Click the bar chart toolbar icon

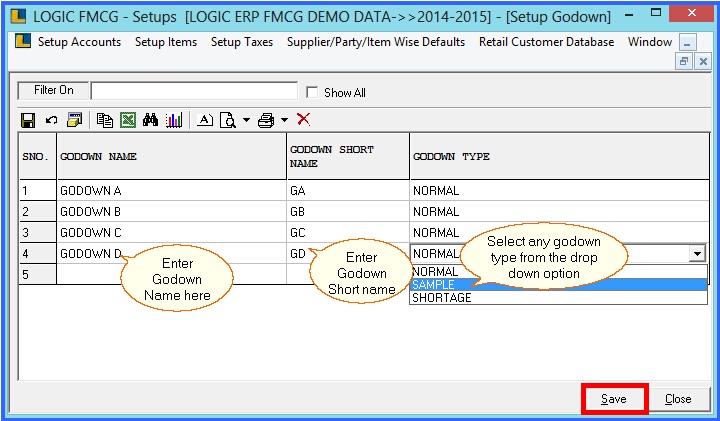point(174,120)
